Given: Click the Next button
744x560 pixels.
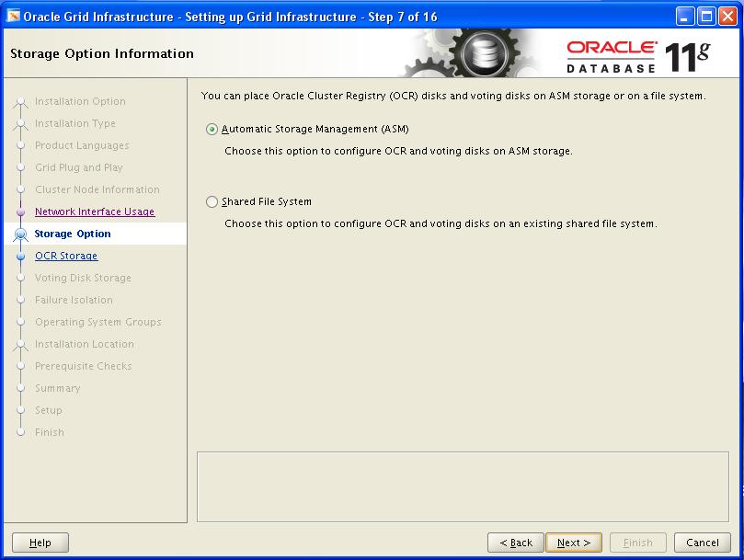Looking at the screenshot, I should point(574,543).
